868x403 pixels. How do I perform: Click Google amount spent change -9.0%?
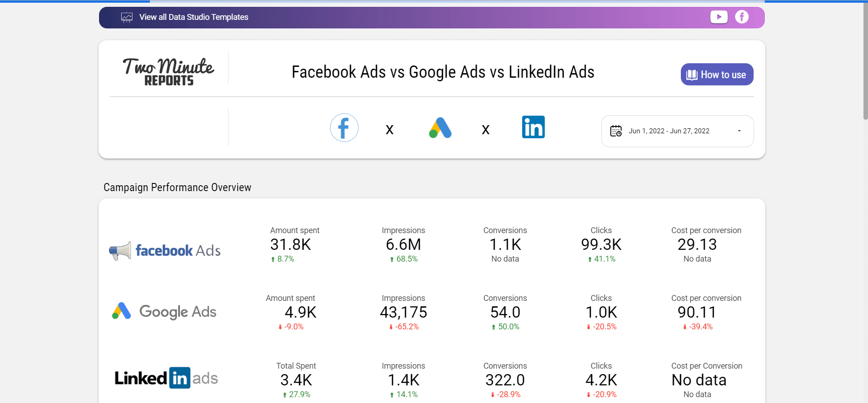click(x=291, y=327)
